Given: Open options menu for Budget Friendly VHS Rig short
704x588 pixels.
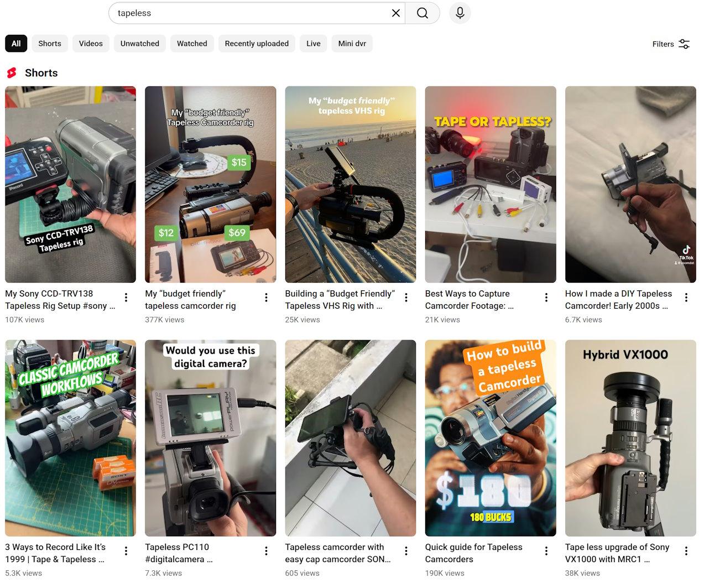Looking at the screenshot, I should click(x=406, y=298).
